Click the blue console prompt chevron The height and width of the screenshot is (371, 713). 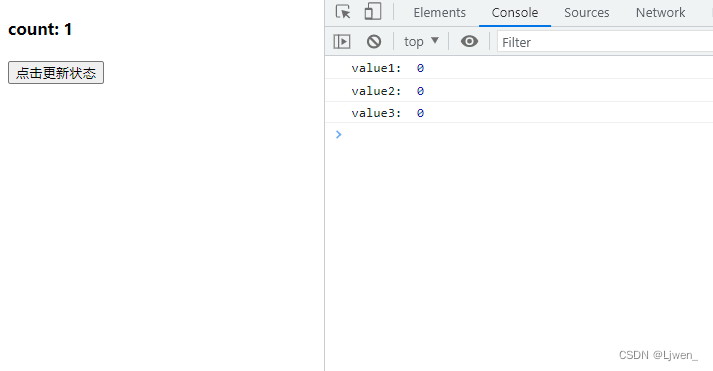tap(338, 134)
